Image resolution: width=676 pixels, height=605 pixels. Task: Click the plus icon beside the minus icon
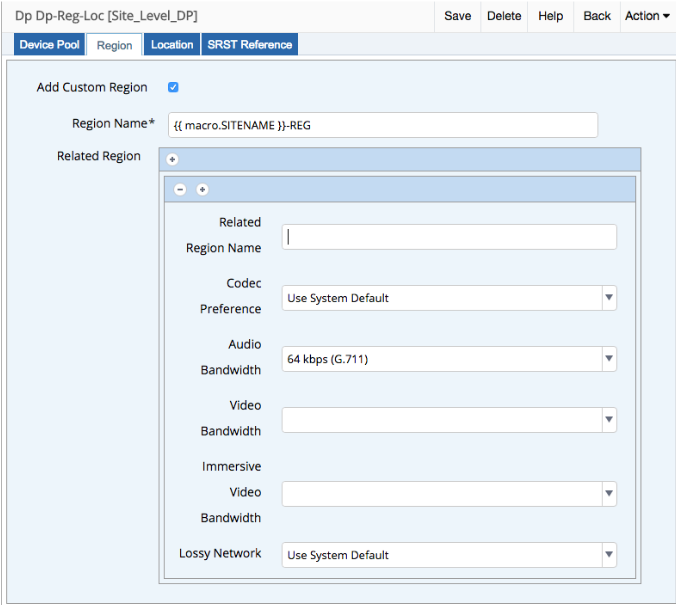coord(202,189)
